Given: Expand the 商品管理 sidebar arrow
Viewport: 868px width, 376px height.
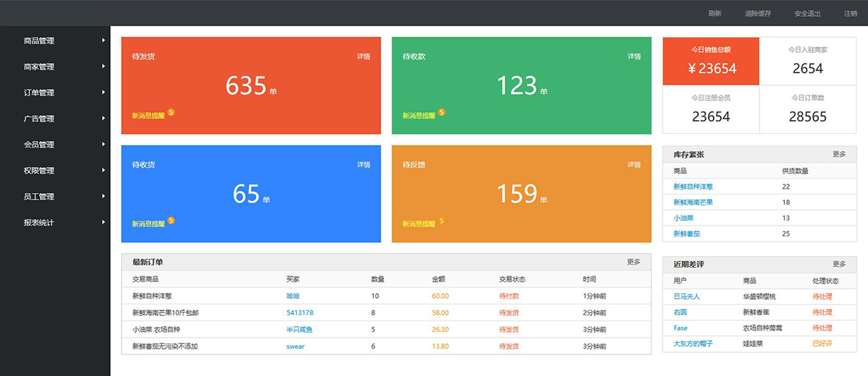Looking at the screenshot, I should (x=103, y=40).
